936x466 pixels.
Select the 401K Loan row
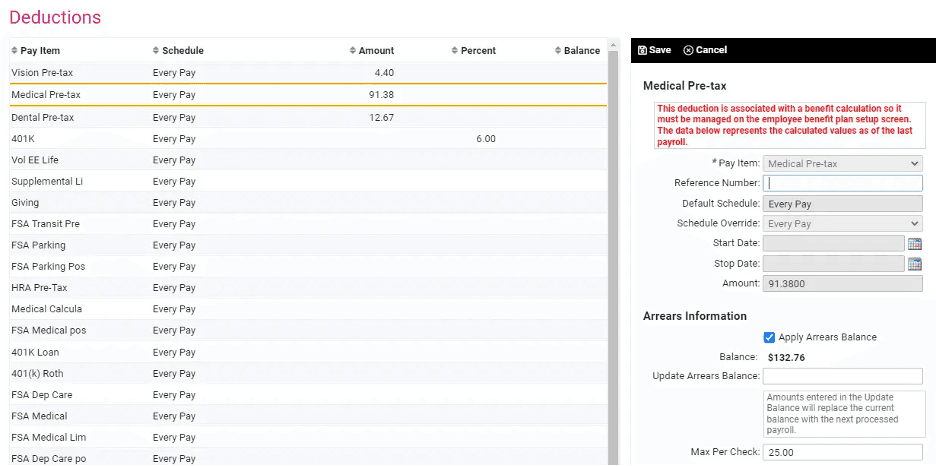309,353
